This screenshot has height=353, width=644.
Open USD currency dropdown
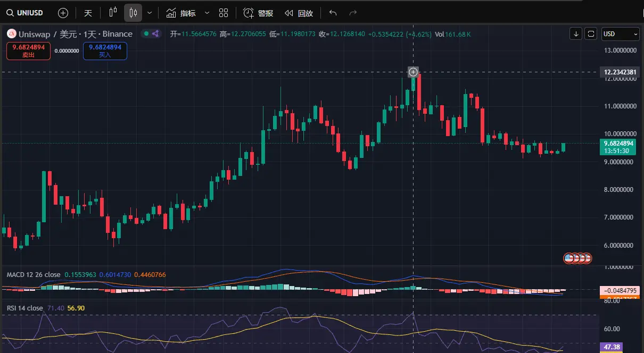point(620,34)
